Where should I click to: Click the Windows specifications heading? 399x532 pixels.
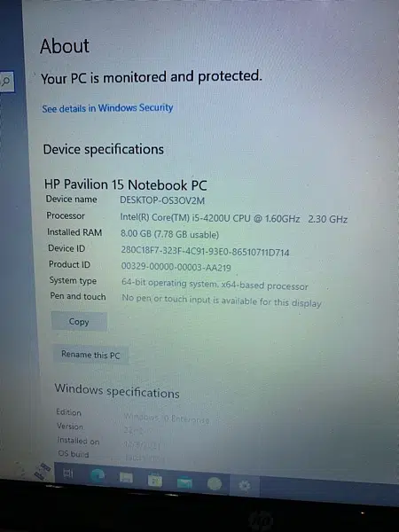[117, 390]
